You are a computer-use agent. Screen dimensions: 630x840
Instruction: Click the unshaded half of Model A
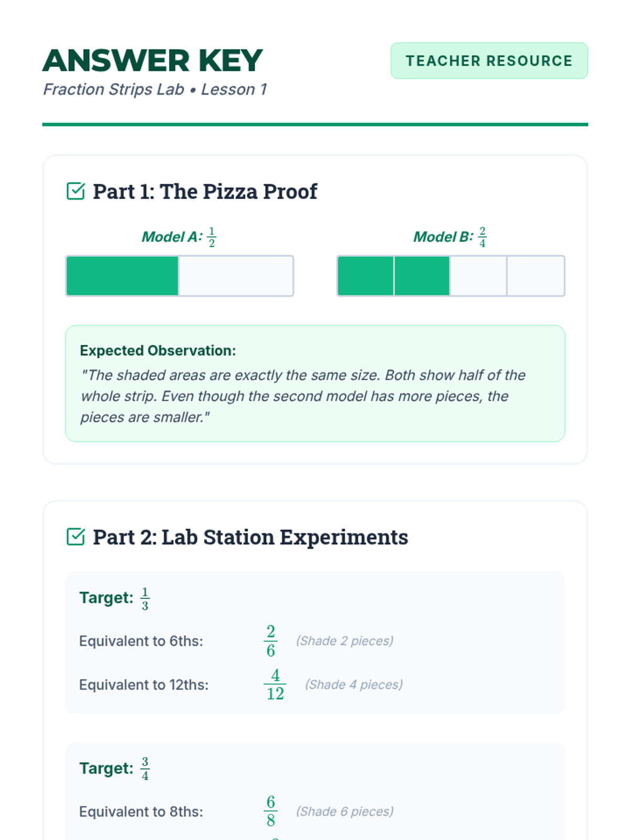pos(236,276)
